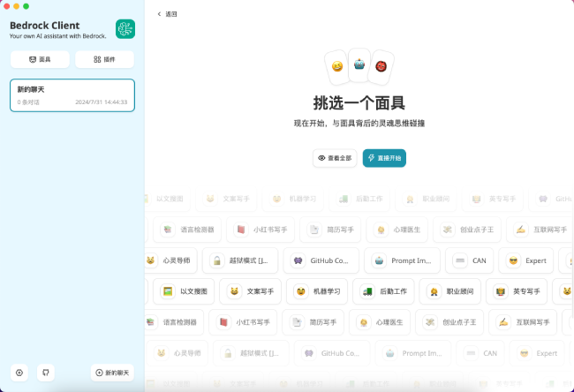574x392 pixels.
Task: Select the 心灵导师 mask
Action: point(170,260)
